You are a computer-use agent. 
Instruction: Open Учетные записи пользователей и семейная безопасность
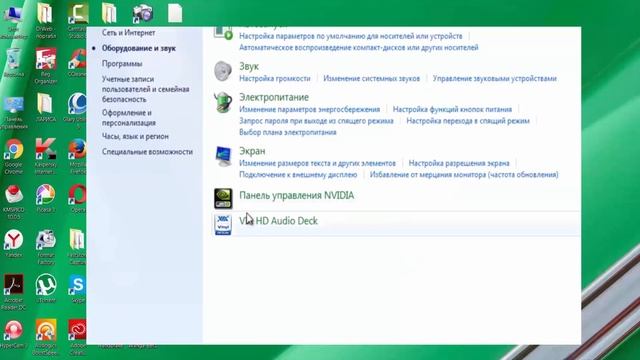pyautogui.click(x=146, y=89)
